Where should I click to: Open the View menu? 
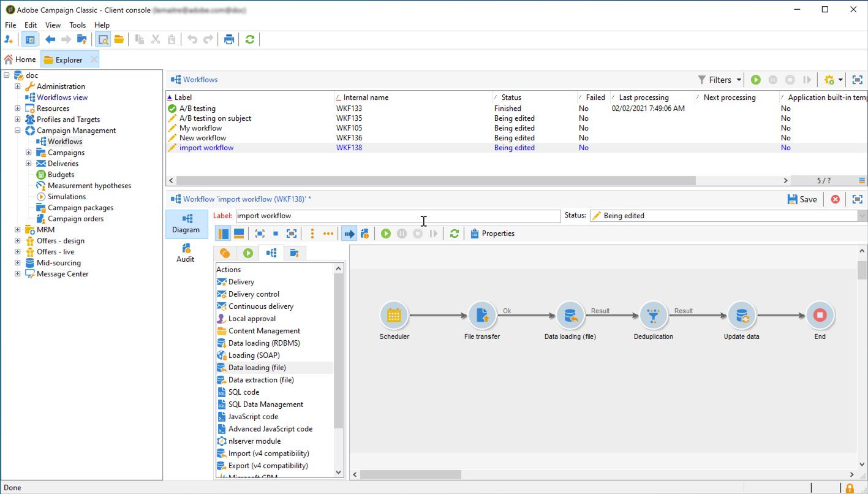(x=53, y=25)
